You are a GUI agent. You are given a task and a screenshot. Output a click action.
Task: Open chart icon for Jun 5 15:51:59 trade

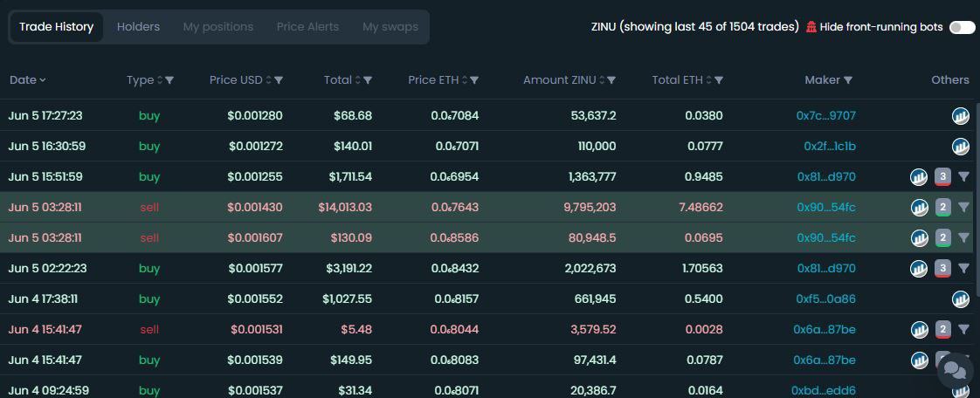919,177
